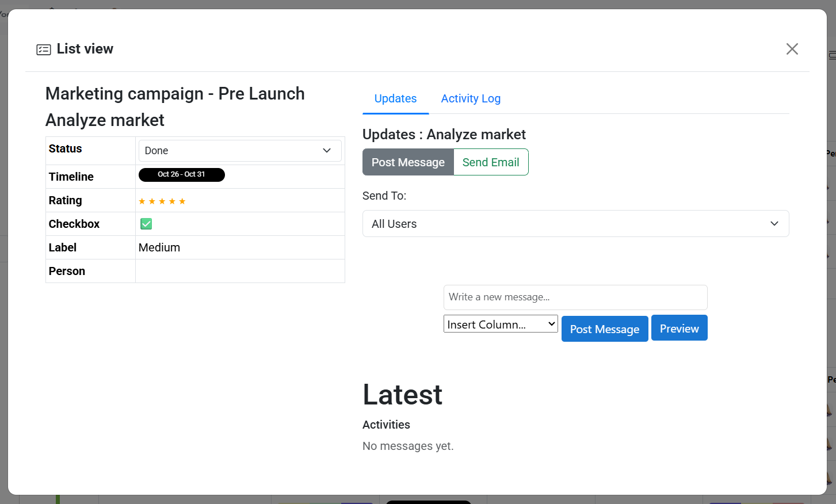Select the gray Post Message mode toggle
Viewport: 836px width, 504px height.
pyautogui.click(x=408, y=162)
